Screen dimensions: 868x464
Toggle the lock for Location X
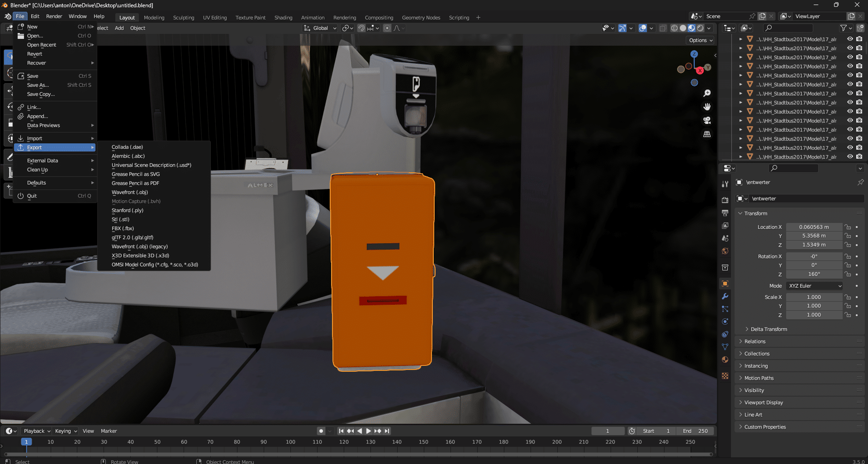(x=848, y=227)
